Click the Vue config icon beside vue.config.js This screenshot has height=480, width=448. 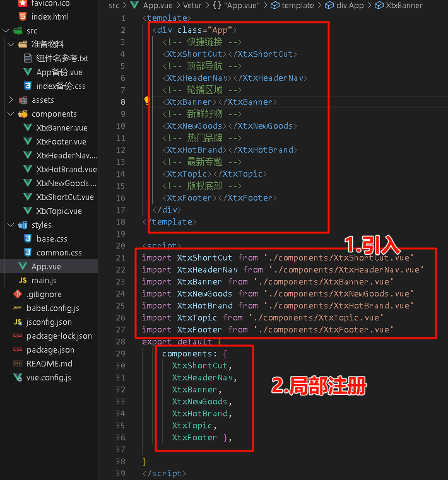coord(18,377)
